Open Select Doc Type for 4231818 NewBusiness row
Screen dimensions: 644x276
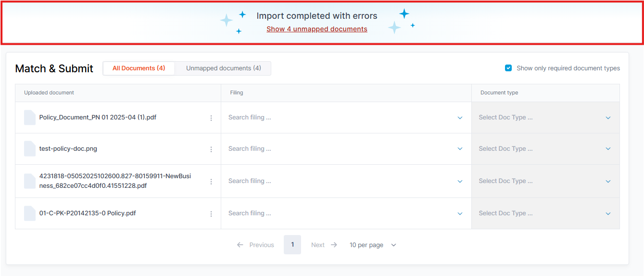click(x=545, y=181)
